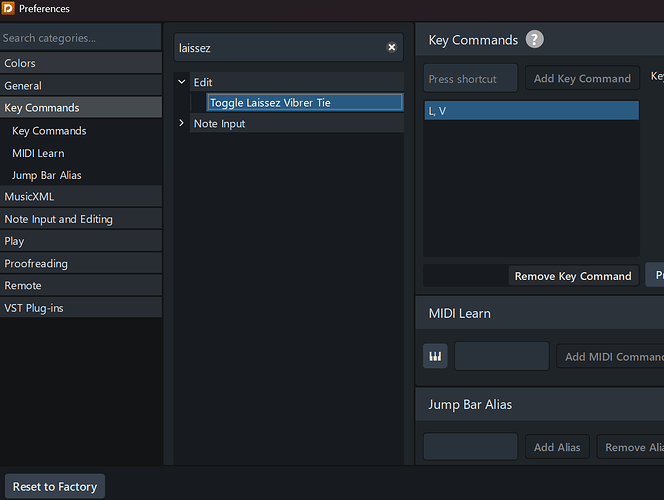664x500 pixels.
Task: Click the Dorico Preferences app icon
Action: click(9, 9)
